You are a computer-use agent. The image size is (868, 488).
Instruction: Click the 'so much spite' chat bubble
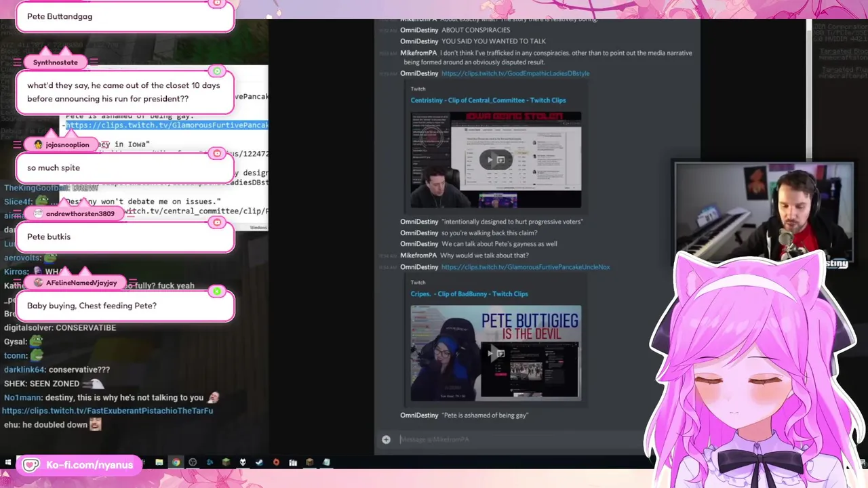tap(125, 167)
